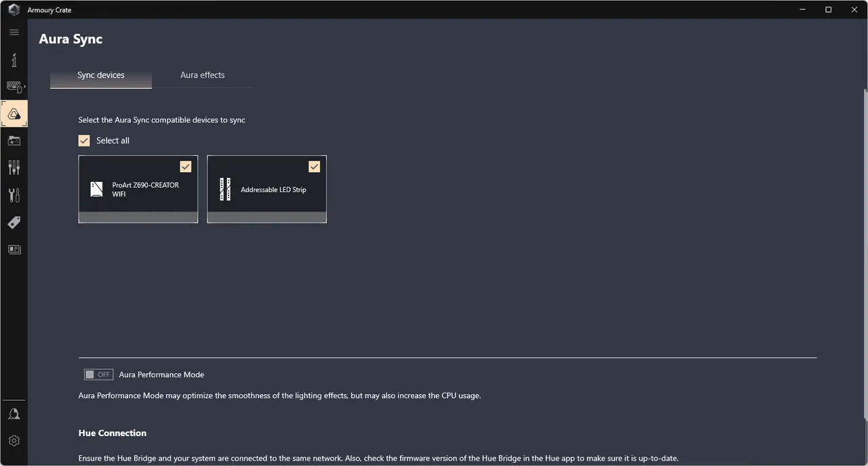The width and height of the screenshot is (868, 466).
Task: Click the Armoury Crate logo in title bar
Action: (14, 9)
